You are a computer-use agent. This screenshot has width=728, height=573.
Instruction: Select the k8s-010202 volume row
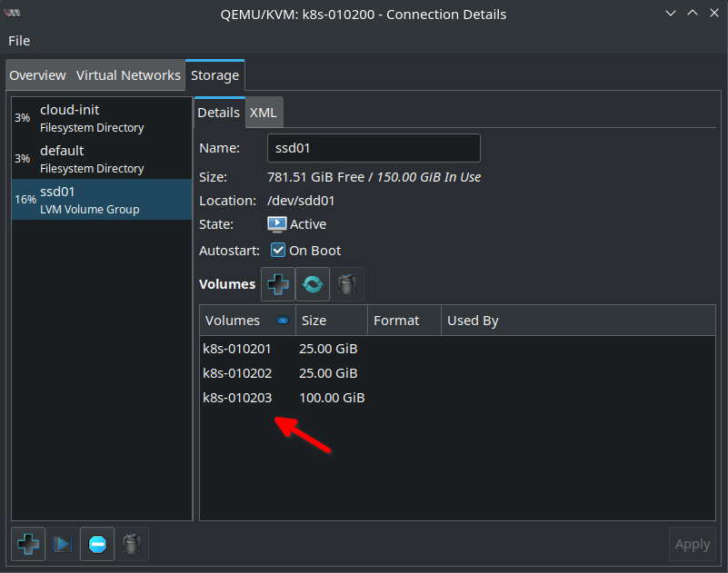click(457, 373)
